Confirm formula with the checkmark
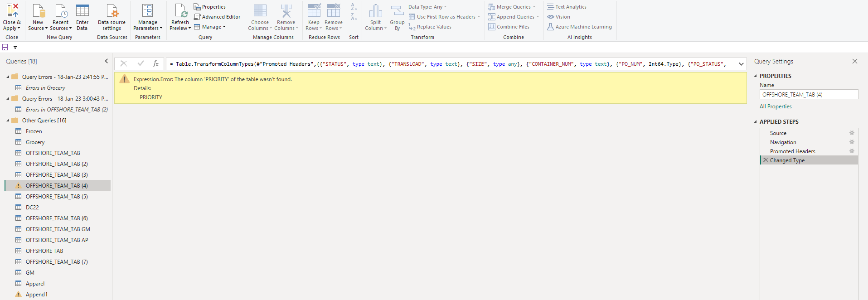 [141, 64]
